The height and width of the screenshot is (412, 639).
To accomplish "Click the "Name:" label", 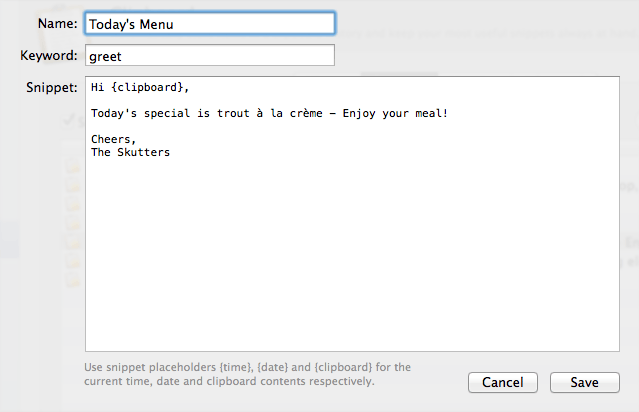I will coord(58,23).
